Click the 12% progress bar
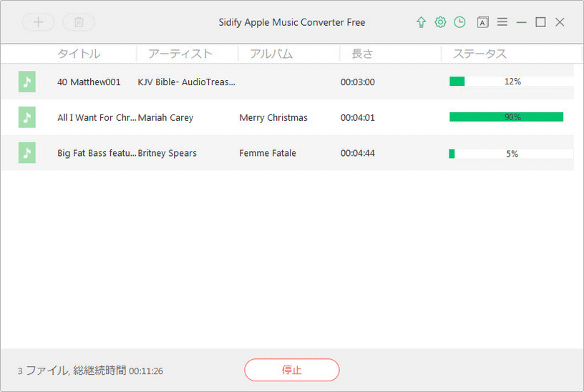This screenshot has width=584, height=392. pyautogui.click(x=512, y=81)
